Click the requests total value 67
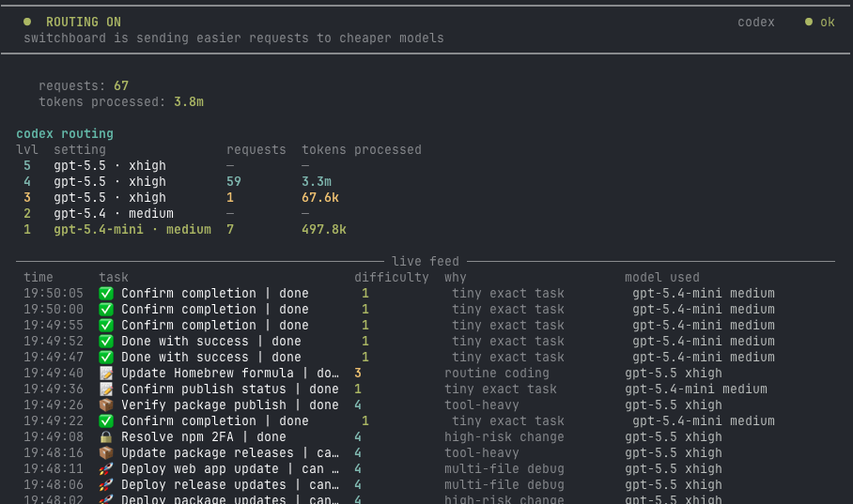Image resolution: width=853 pixels, height=504 pixels. click(121, 86)
